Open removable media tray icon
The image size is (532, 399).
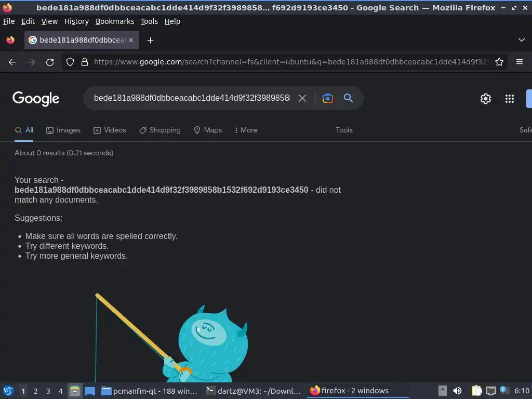443,391
